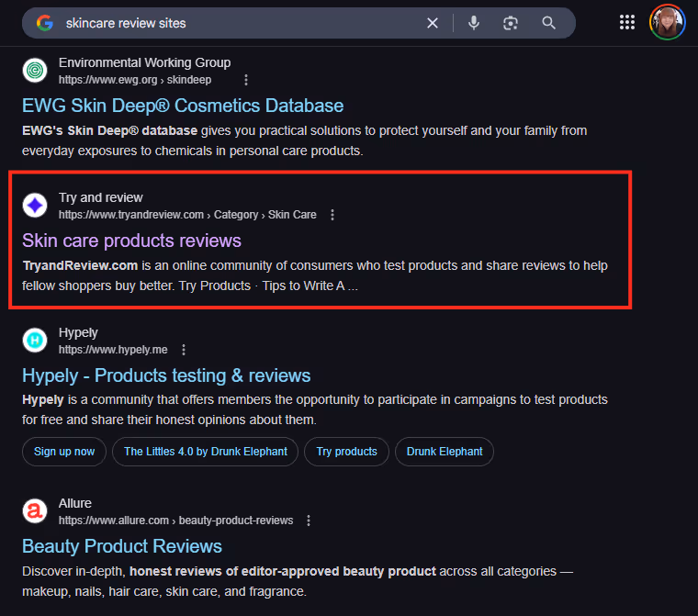Click the Allure site name
The height and width of the screenshot is (616, 698).
(74, 503)
